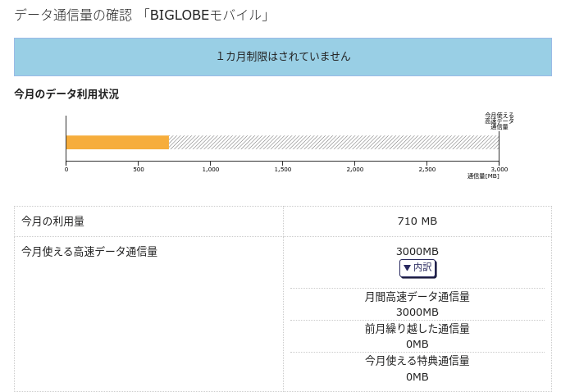561x392 pixels.
Task: Click the 3,000 axis tick label
Action: pyautogui.click(x=499, y=170)
